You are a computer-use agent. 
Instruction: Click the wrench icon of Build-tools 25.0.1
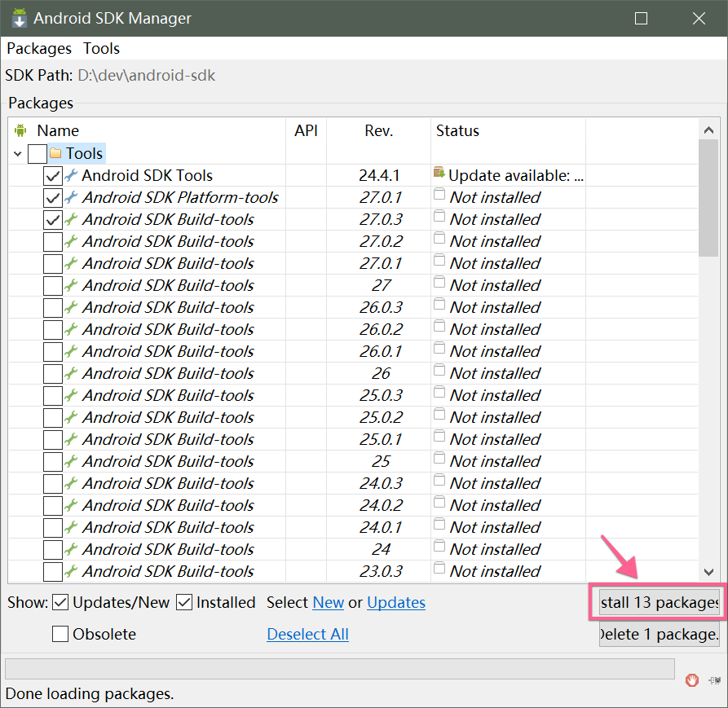tap(71, 439)
